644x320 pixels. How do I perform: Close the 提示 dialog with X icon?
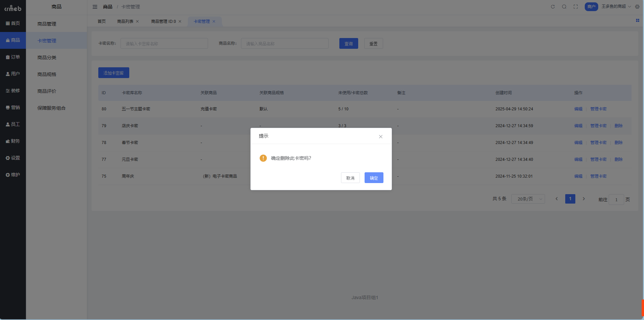click(381, 137)
